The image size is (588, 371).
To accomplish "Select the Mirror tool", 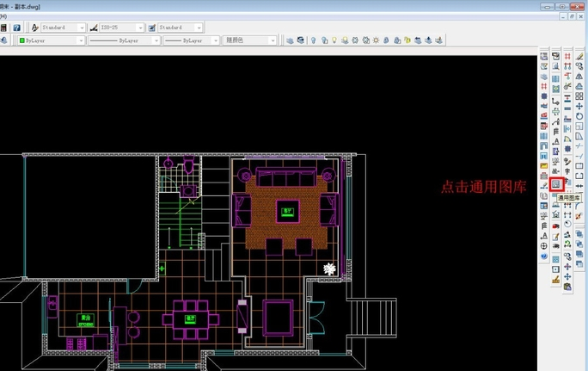I will coord(579,77).
